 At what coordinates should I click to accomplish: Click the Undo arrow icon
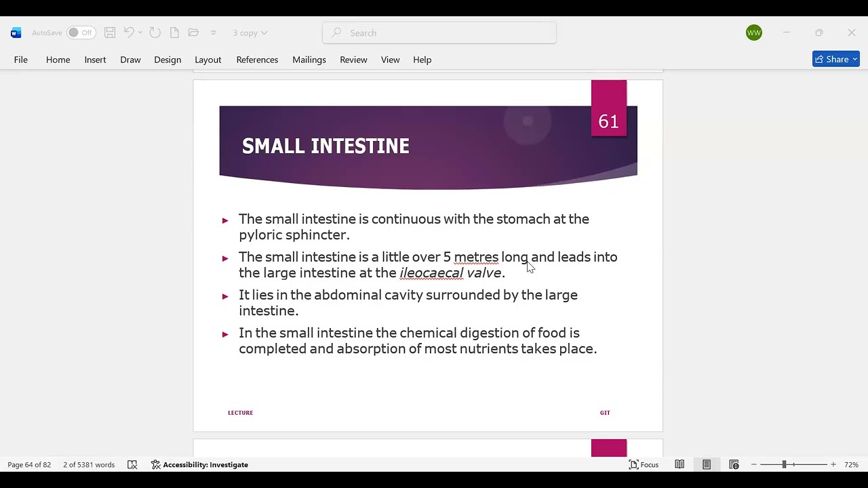[128, 33]
